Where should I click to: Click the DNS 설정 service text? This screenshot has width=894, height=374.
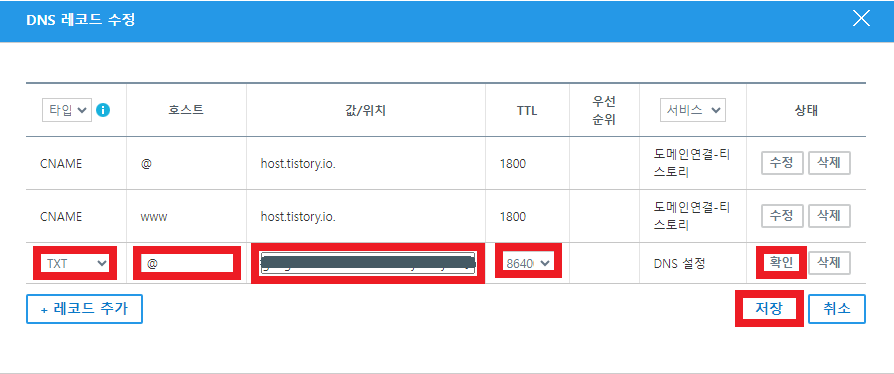pyautogui.click(x=679, y=263)
